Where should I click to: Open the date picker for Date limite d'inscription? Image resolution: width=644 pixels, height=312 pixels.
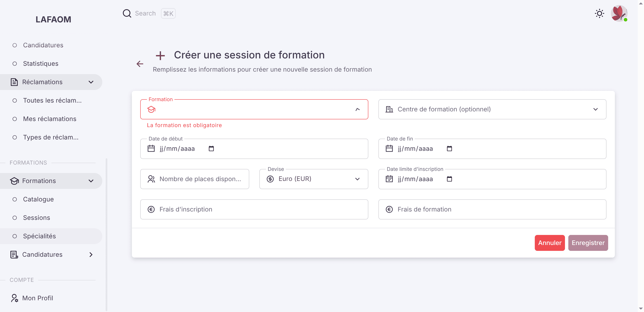click(449, 179)
